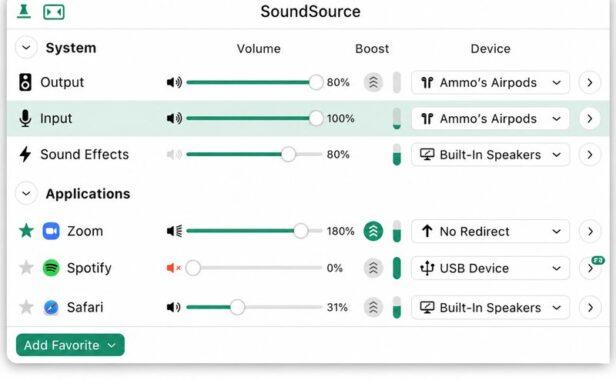
Task: Open Zoom No Redirect dropdown
Action: [490, 231]
